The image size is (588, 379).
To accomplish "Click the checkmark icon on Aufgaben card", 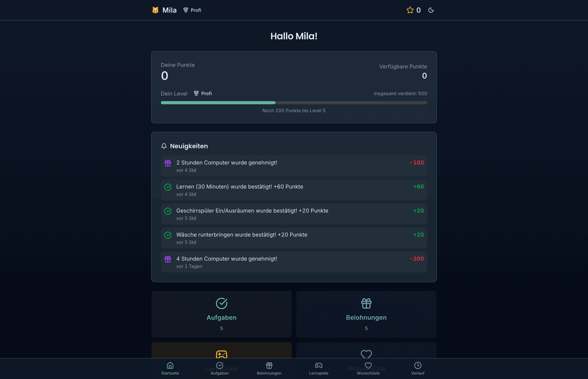I will [221, 303].
